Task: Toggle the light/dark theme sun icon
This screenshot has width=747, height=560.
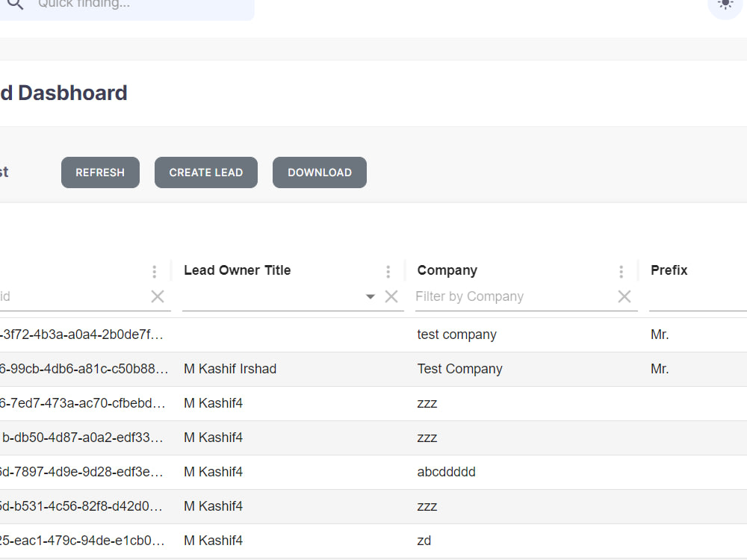Action: click(725, 4)
